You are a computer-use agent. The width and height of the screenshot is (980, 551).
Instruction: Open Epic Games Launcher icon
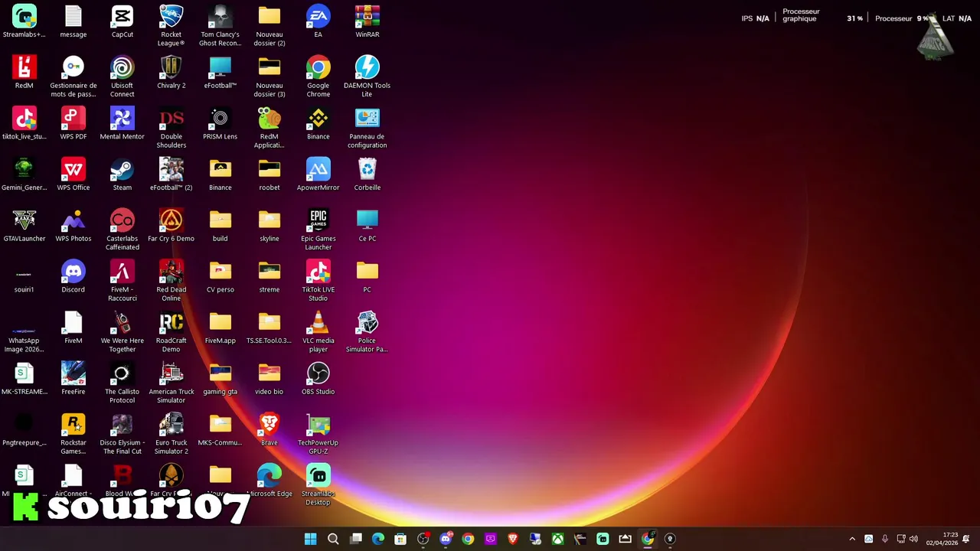318,230
